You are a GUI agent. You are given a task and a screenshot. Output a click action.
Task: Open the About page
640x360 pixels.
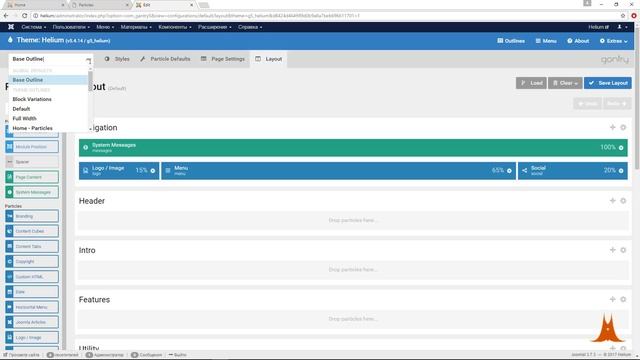[x=578, y=41]
